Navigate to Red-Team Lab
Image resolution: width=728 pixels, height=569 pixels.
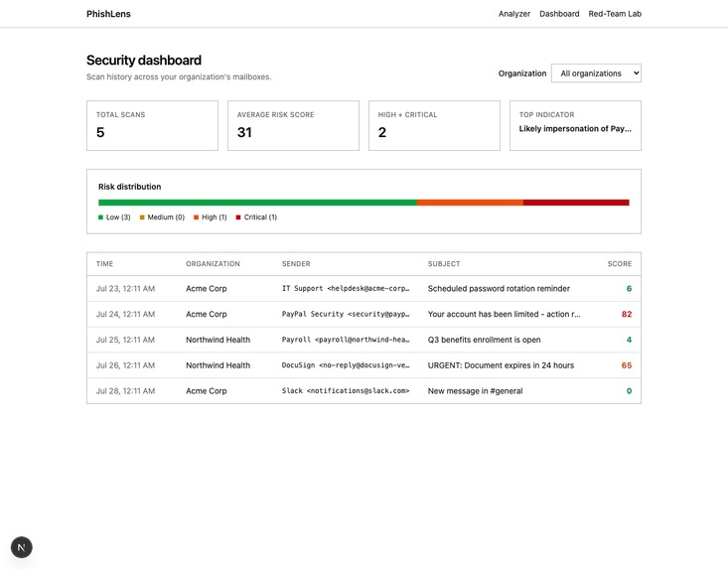615,14
